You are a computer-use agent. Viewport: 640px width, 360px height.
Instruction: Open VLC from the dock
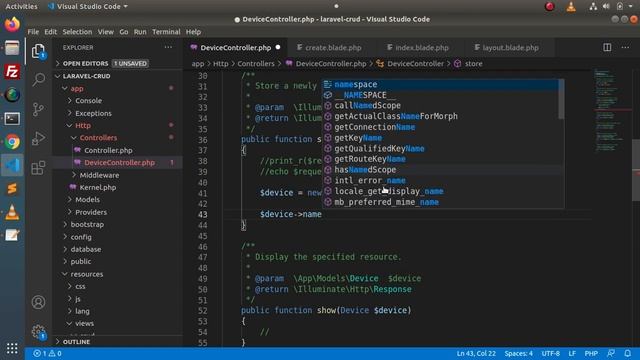[12, 212]
